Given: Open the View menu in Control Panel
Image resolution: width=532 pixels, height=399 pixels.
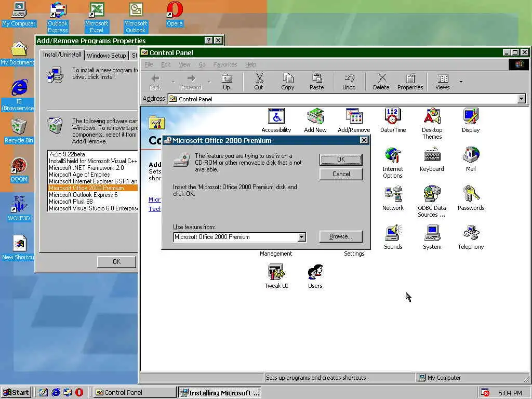Looking at the screenshot, I should [x=184, y=64].
